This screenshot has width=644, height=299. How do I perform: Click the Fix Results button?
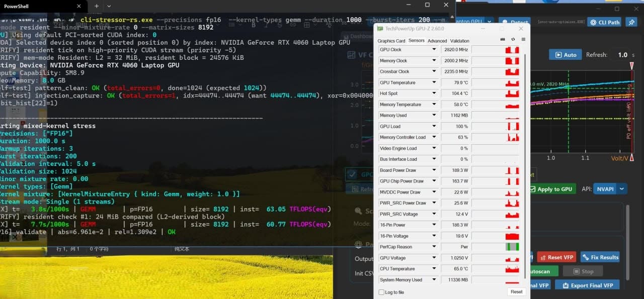(x=600, y=257)
